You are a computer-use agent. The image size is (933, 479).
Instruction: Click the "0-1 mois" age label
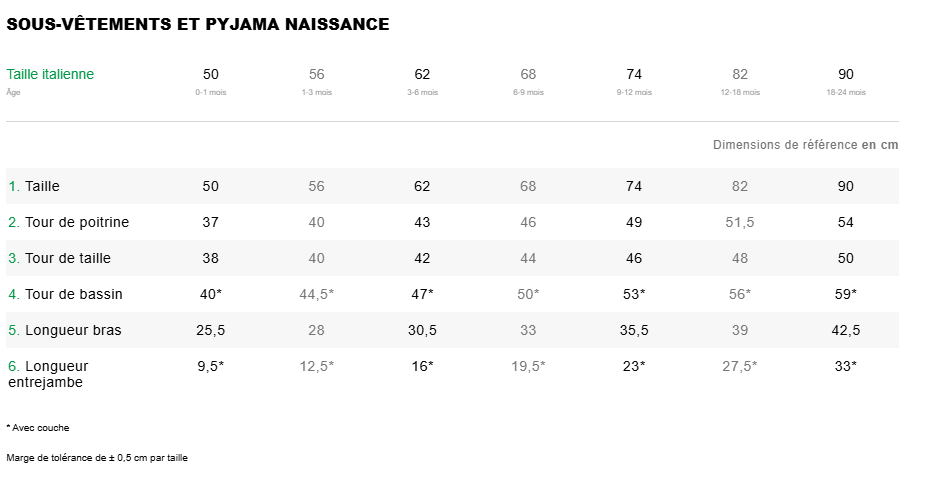click(x=211, y=92)
